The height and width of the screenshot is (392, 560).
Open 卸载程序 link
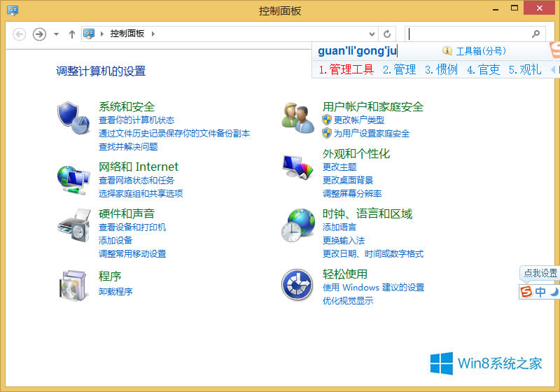115,291
